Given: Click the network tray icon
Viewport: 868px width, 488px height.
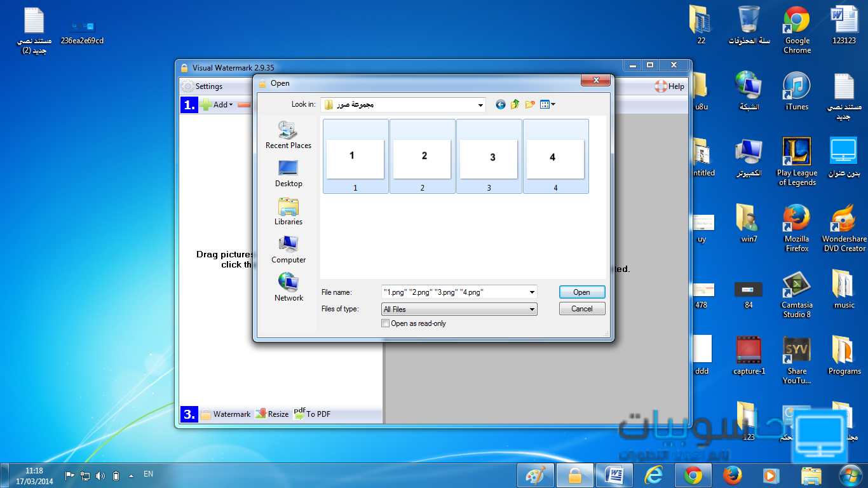Looking at the screenshot, I should click(x=85, y=475).
